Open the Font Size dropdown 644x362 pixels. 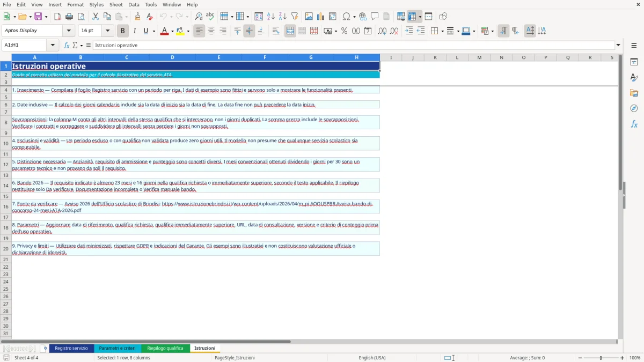tap(107, 31)
